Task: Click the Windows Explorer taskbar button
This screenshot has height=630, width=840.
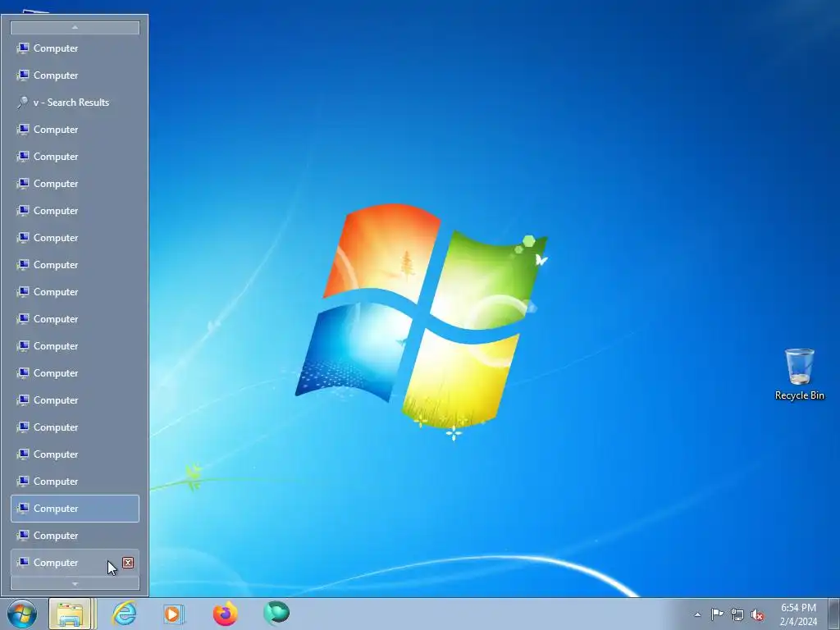Action: pyautogui.click(x=71, y=614)
